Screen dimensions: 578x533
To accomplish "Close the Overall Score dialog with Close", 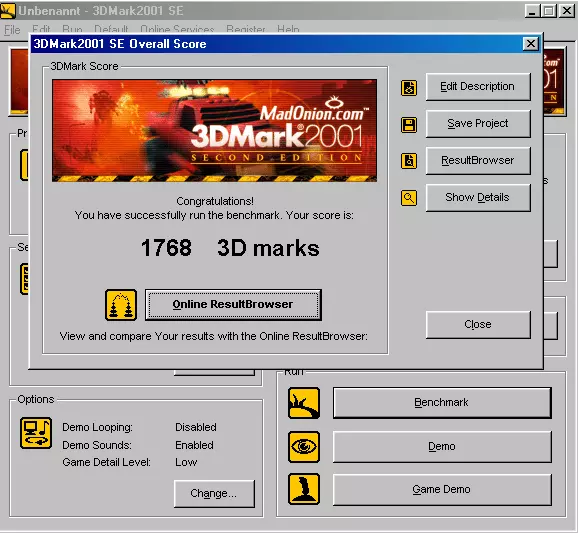I will click(x=478, y=324).
